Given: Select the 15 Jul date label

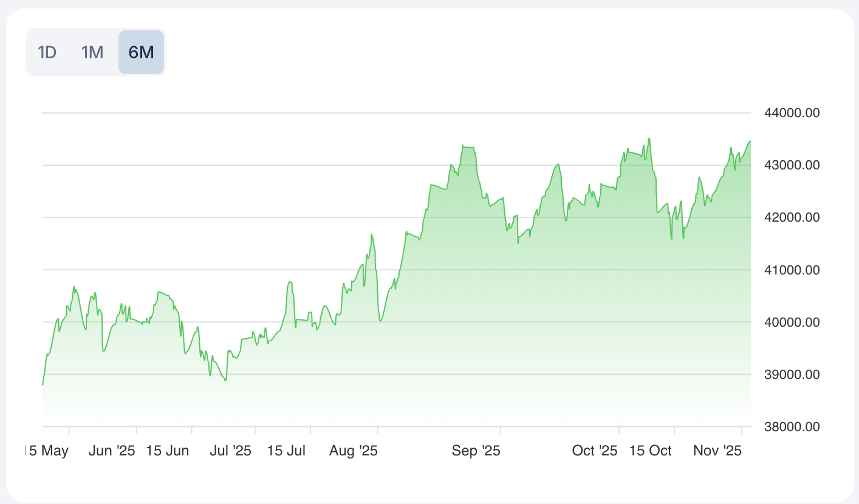Looking at the screenshot, I should [286, 451].
